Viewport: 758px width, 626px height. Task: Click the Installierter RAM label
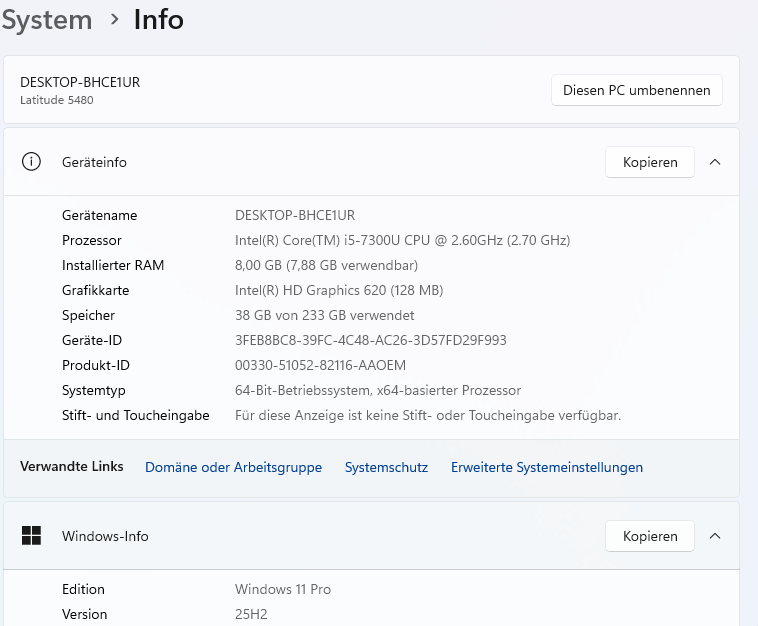113,265
